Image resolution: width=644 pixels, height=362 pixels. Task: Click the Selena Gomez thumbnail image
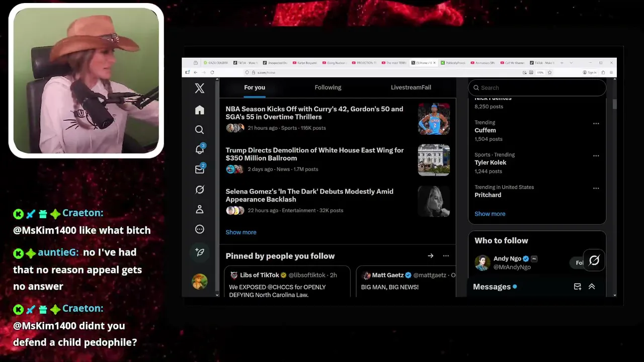coord(434,201)
